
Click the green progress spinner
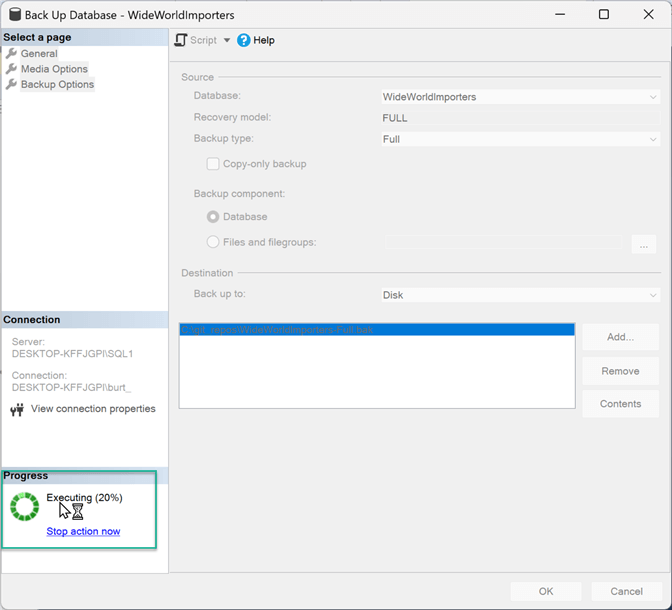pyautogui.click(x=24, y=506)
